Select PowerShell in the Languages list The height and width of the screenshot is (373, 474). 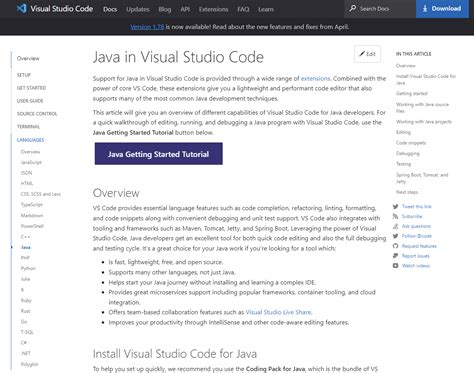[32, 226]
